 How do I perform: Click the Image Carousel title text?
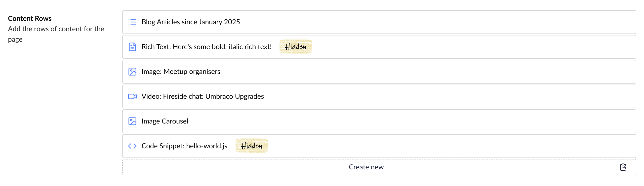(x=164, y=121)
